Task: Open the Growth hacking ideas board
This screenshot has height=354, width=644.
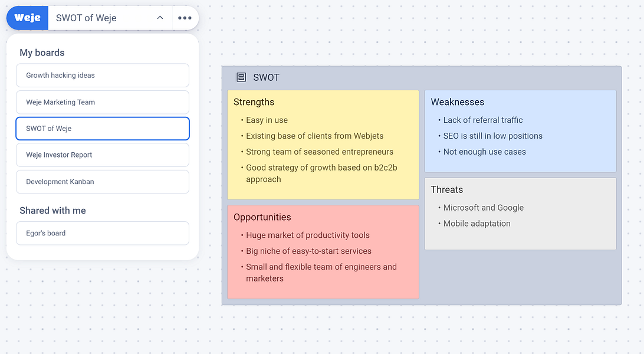Action: pyautogui.click(x=103, y=75)
